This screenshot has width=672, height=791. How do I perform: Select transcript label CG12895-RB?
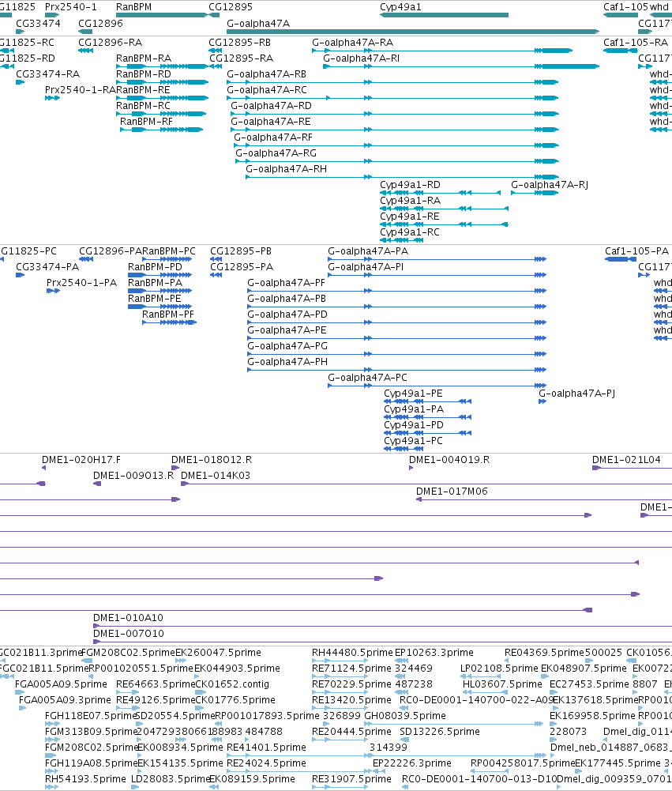coord(239,43)
